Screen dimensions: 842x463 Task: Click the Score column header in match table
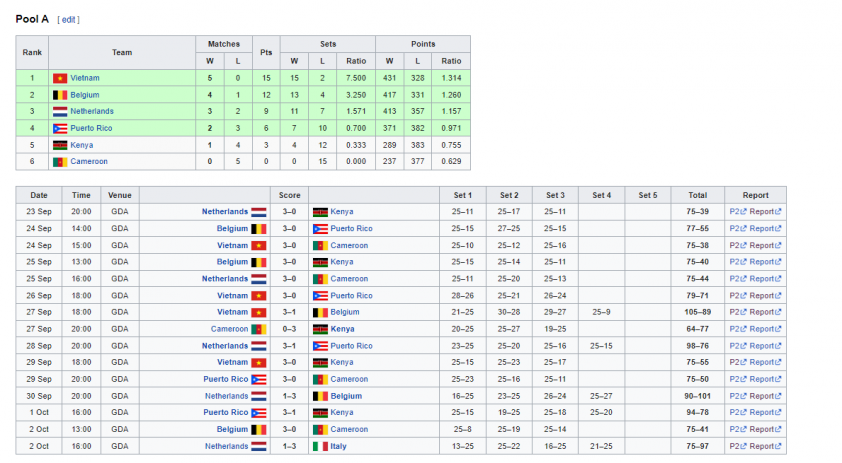(289, 196)
